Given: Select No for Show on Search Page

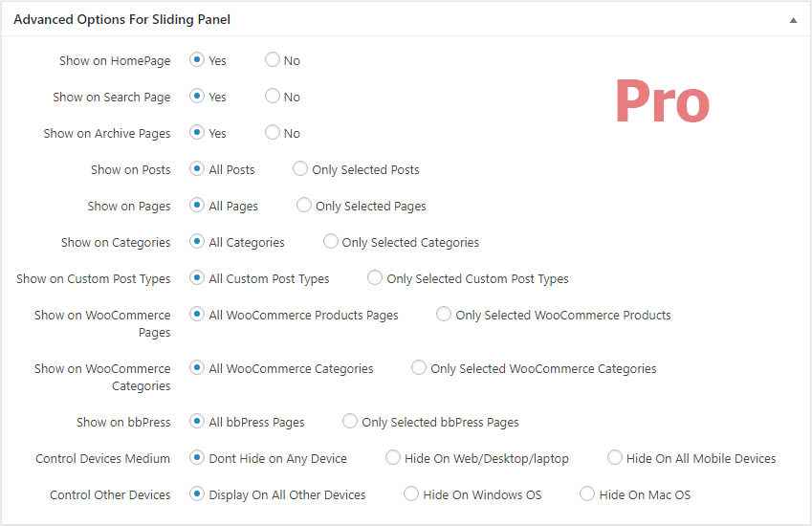Looking at the screenshot, I should pos(273,96).
